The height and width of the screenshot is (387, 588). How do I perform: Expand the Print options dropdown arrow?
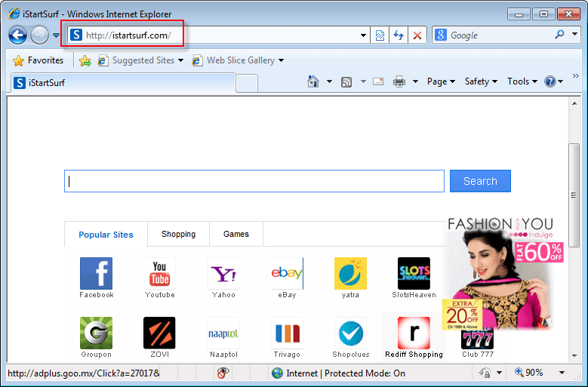415,81
